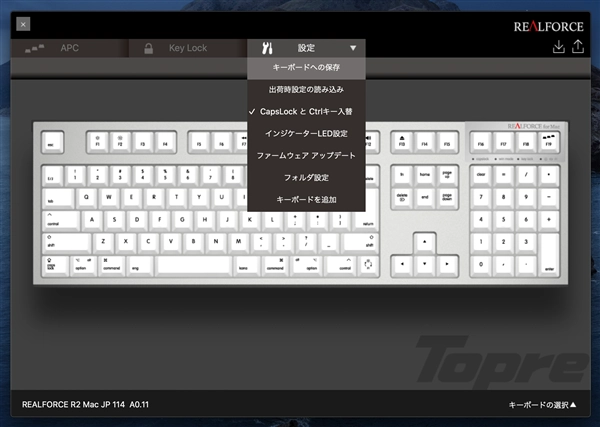Open the Key Lock tab
The height and width of the screenshot is (427, 600).
point(188,48)
